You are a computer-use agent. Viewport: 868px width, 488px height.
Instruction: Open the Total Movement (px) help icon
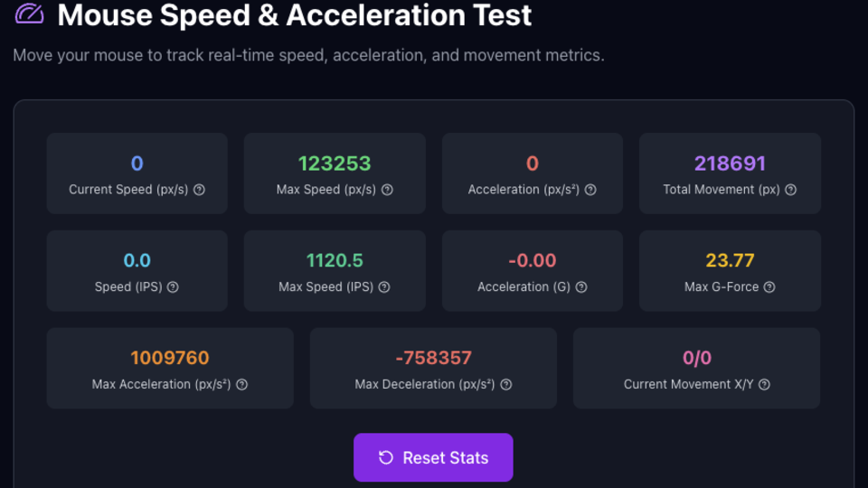pos(791,190)
